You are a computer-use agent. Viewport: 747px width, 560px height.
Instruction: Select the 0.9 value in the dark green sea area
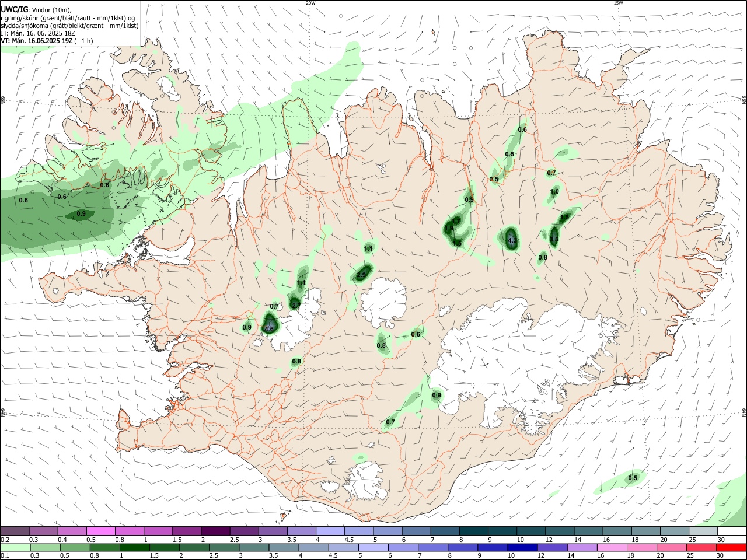[x=81, y=214]
